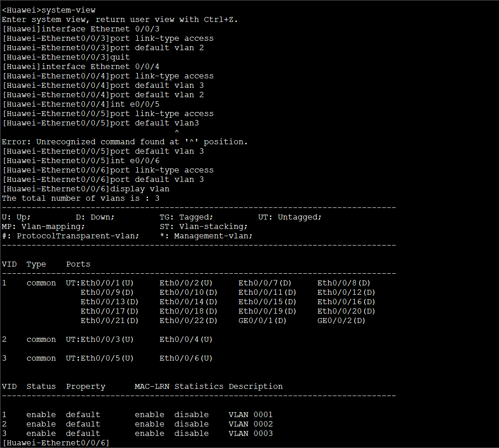Select 'Eth0/0/6(U)' in VLAN 3 row
The width and height of the screenshot is (499, 448).
tap(186, 358)
